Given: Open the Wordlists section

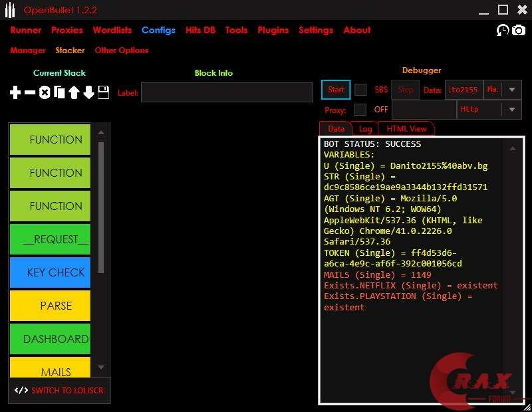Looking at the screenshot, I should click(112, 30).
